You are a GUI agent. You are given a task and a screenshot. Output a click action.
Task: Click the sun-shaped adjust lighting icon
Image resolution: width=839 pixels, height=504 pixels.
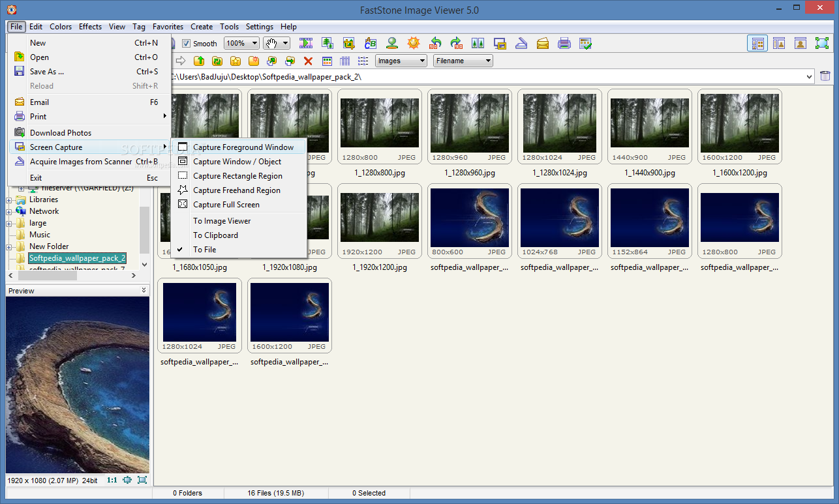pos(413,44)
